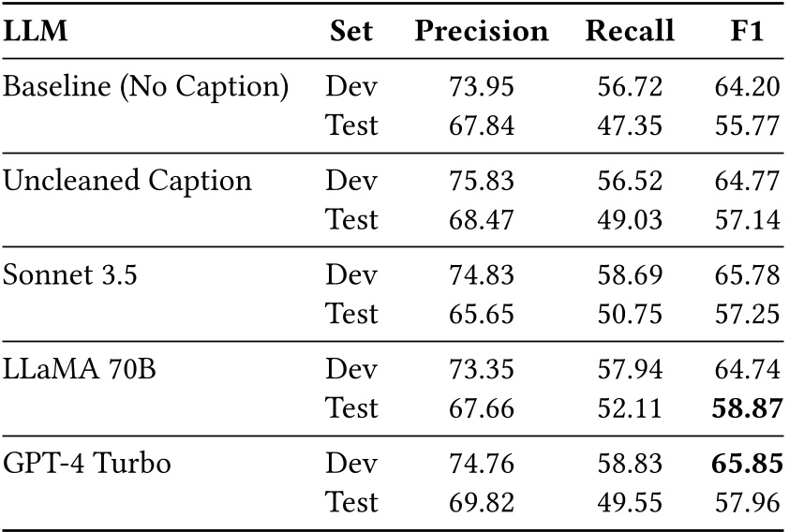Viewport: 789px width, 532px height.
Task: Click the Recall column header
Action: click(629, 31)
